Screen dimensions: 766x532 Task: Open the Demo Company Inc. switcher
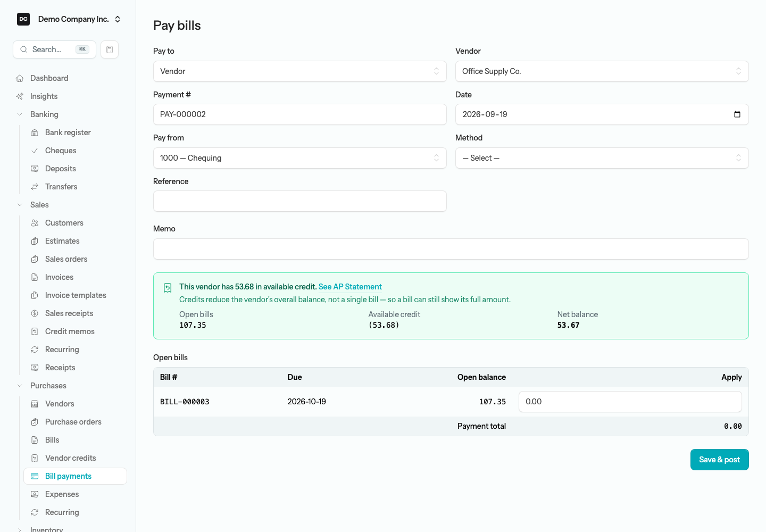69,19
